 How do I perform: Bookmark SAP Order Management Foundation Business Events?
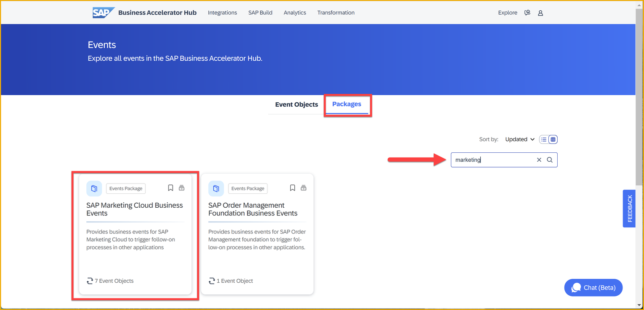point(292,188)
